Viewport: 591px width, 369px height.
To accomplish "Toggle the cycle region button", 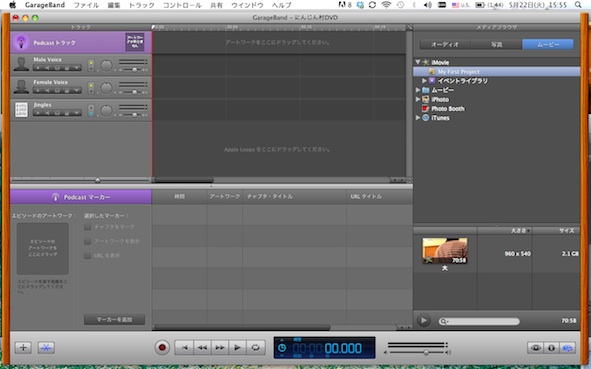I will click(x=256, y=348).
